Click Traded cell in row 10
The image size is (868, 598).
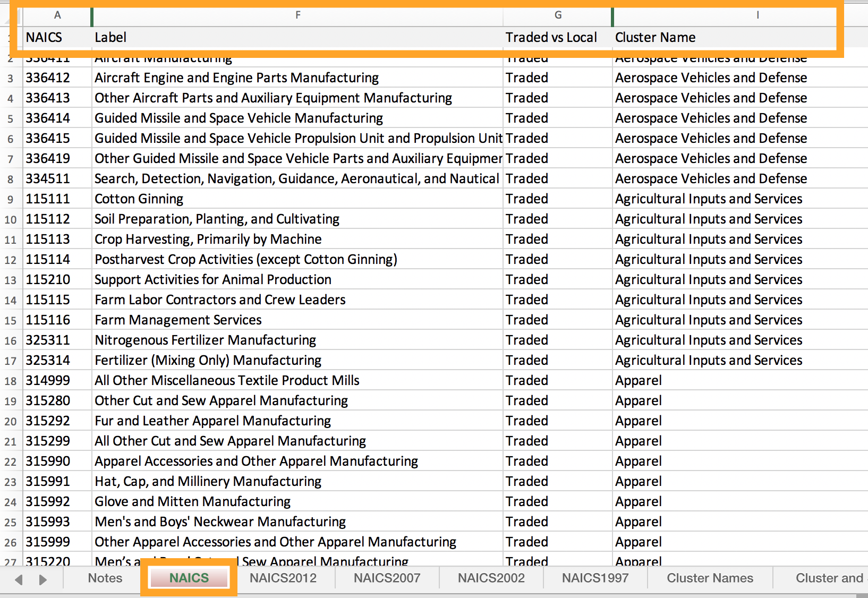558,219
